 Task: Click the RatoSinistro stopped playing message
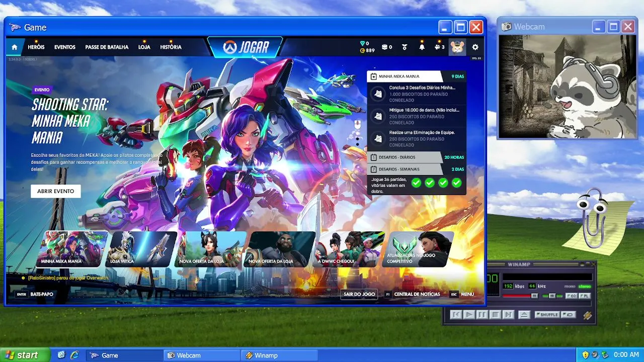[x=65, y=278]
